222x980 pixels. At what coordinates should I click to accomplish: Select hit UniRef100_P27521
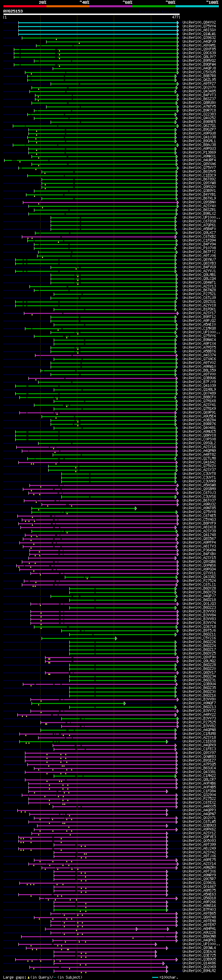coord(199,294)
